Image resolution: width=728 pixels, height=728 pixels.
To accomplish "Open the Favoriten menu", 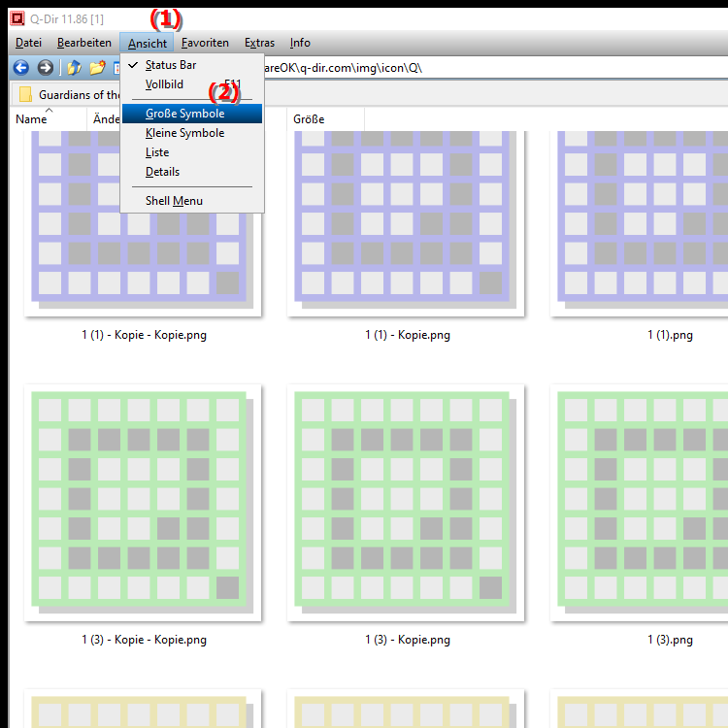I will (205, 43).
